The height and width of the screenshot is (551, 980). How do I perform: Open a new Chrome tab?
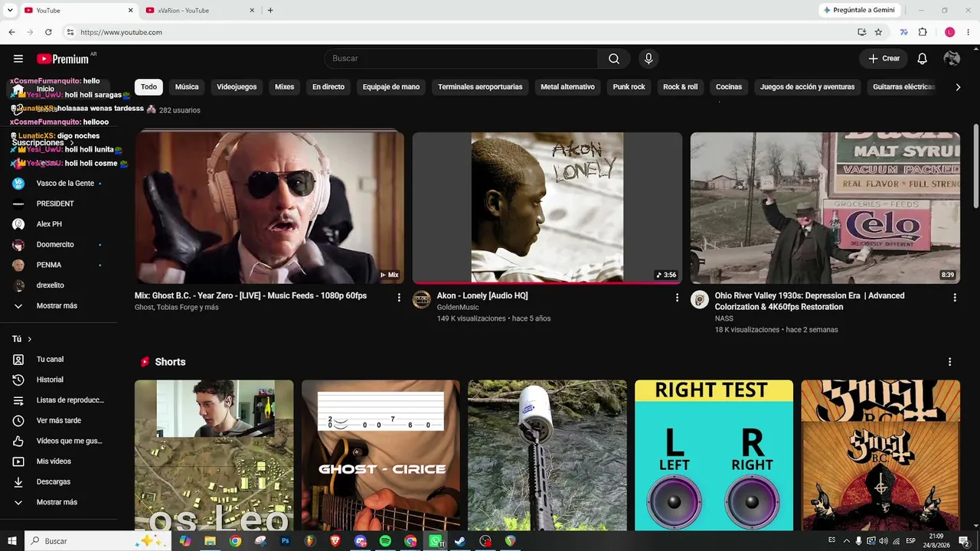pyautogui.click(x=270, y=10)
